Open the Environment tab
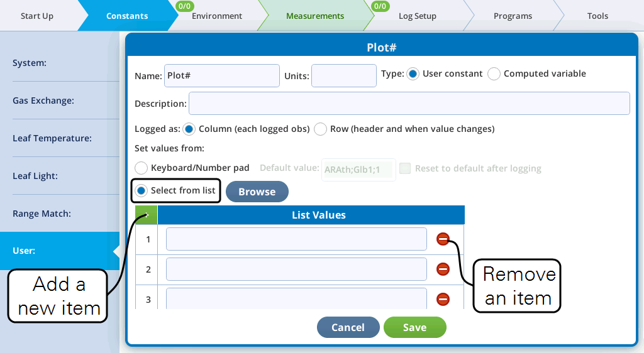The height and width of the screenshot is (353, 644). pos(217,16)
